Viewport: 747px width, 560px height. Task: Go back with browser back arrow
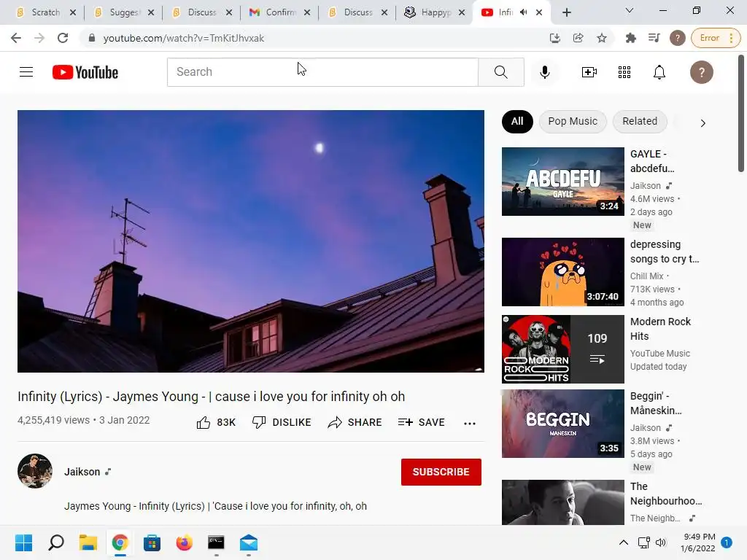click(x=16, y=38)
